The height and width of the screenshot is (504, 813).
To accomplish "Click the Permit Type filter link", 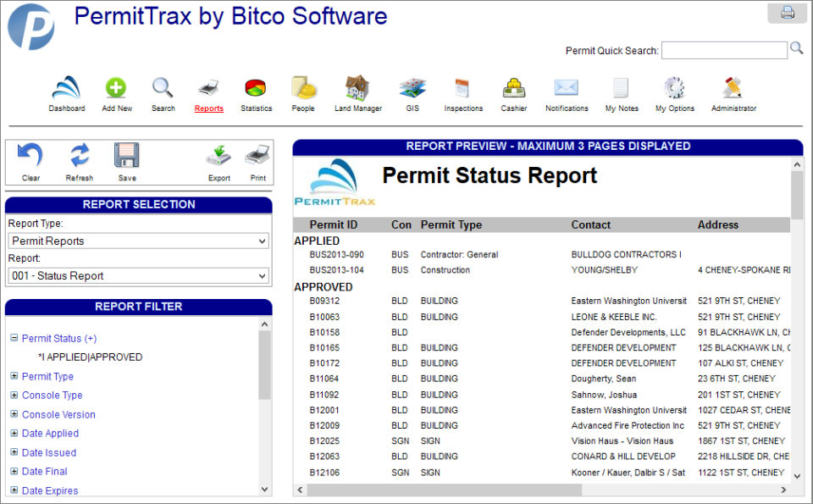I will point(47,376).
